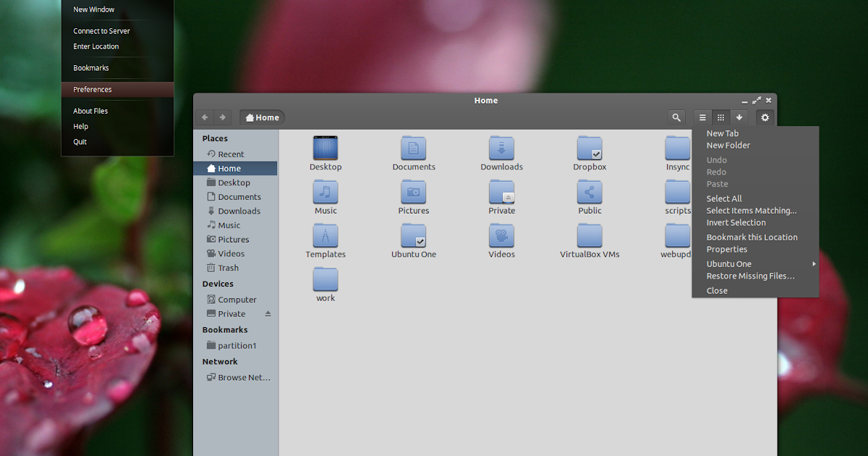
Task: Open the Music folder icon
Action: click(325, 192)
